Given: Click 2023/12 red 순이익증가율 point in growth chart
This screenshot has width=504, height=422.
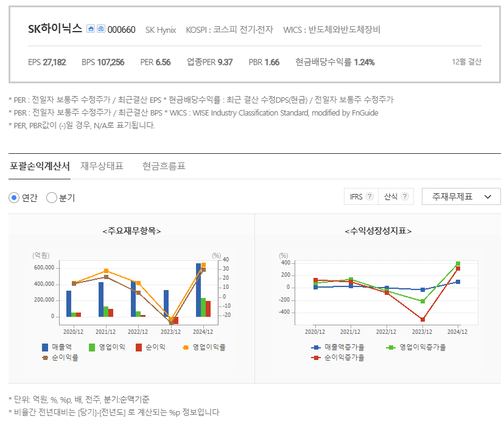Looking at the screenshot, I should tap(422, 319).
